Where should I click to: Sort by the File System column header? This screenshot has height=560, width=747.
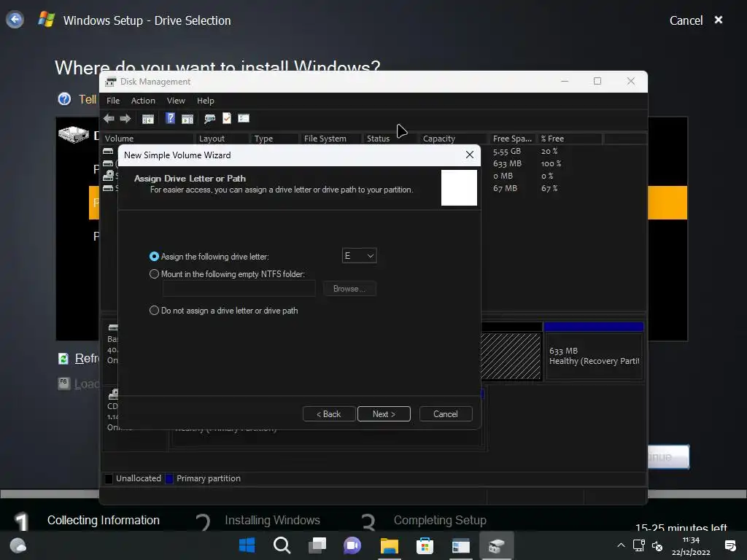click(x=331, y=139)
